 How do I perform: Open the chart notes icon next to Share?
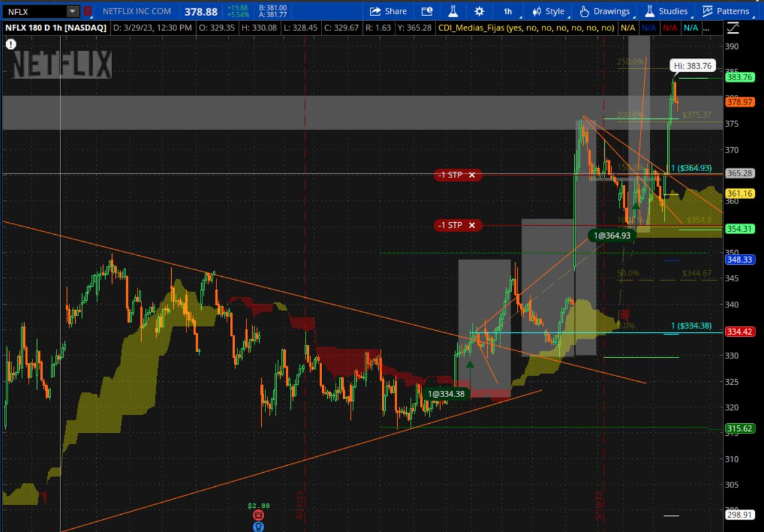coord(428,11)
